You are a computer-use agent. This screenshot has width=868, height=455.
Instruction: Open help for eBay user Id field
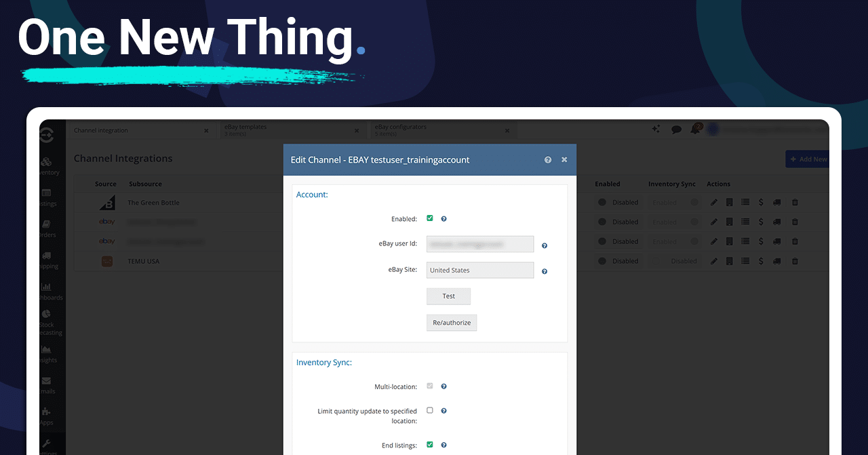click(x=545, y=246)
